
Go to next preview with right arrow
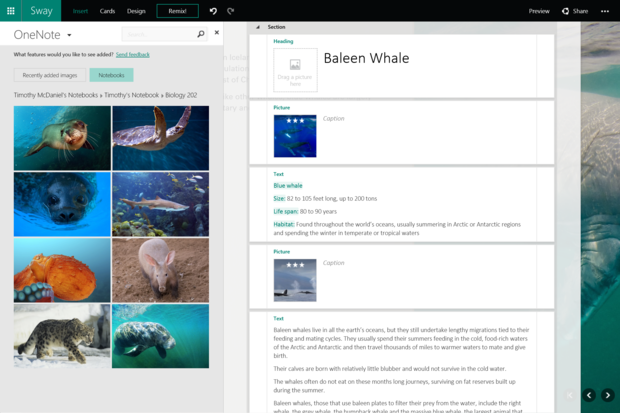608,395
